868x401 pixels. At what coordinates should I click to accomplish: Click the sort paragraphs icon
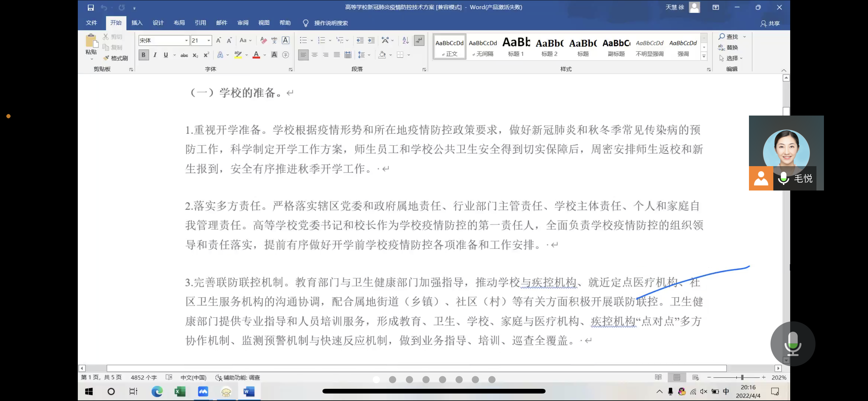coord(405,40)
